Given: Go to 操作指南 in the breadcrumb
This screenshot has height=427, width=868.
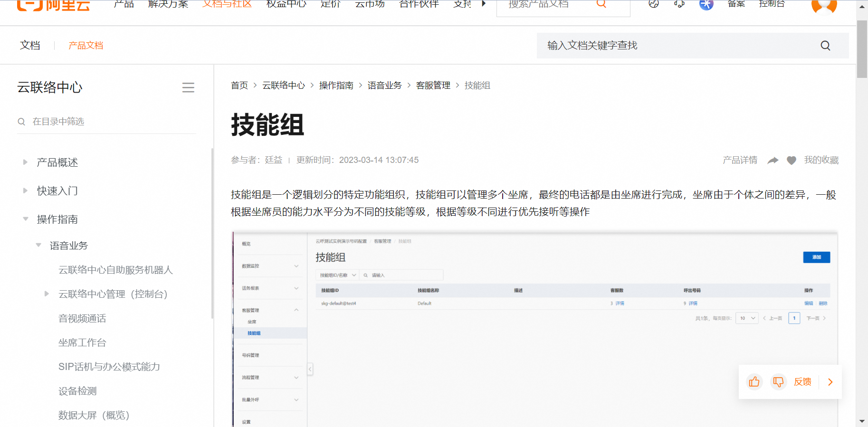Looking at the screenshot, I should (x=336, y=85).
